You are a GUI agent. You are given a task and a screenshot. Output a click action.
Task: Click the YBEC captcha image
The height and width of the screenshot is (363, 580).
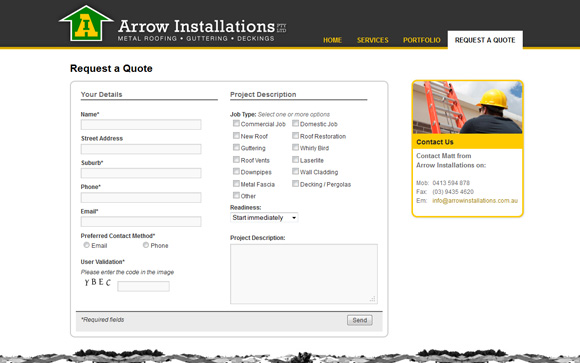97,282
